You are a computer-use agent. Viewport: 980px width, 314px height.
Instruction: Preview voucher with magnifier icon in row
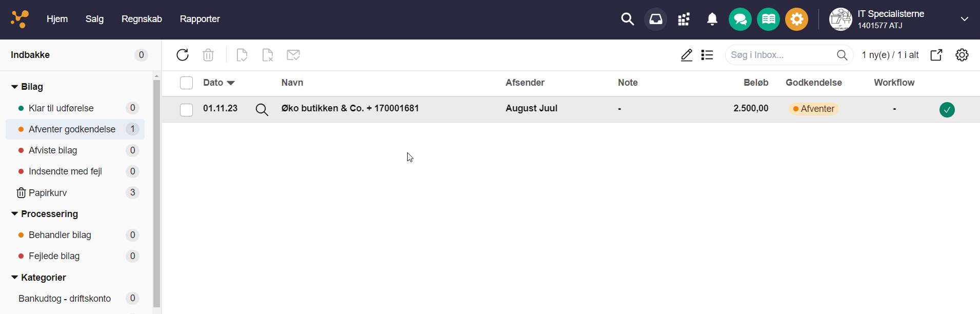[x=262, y=109]
